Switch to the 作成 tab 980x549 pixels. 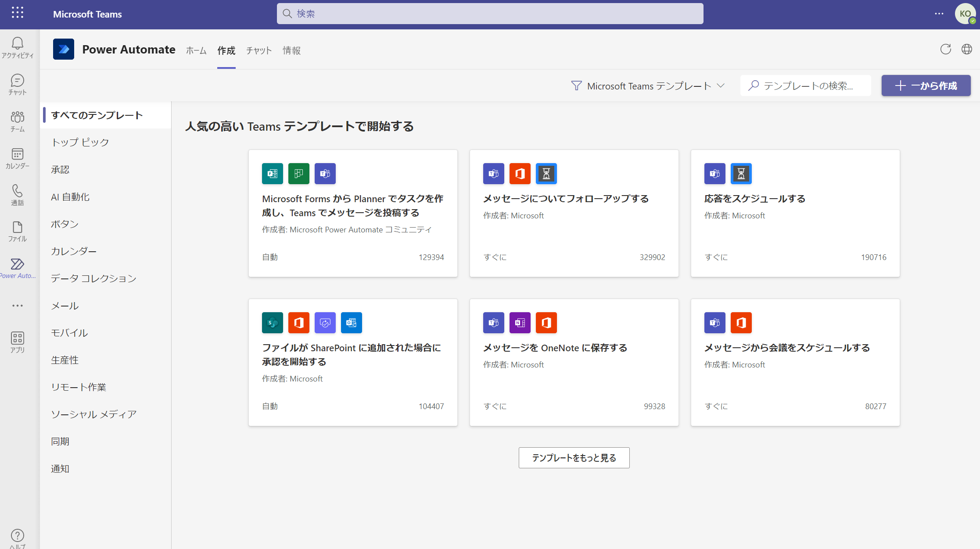click(x=226, y=50)
